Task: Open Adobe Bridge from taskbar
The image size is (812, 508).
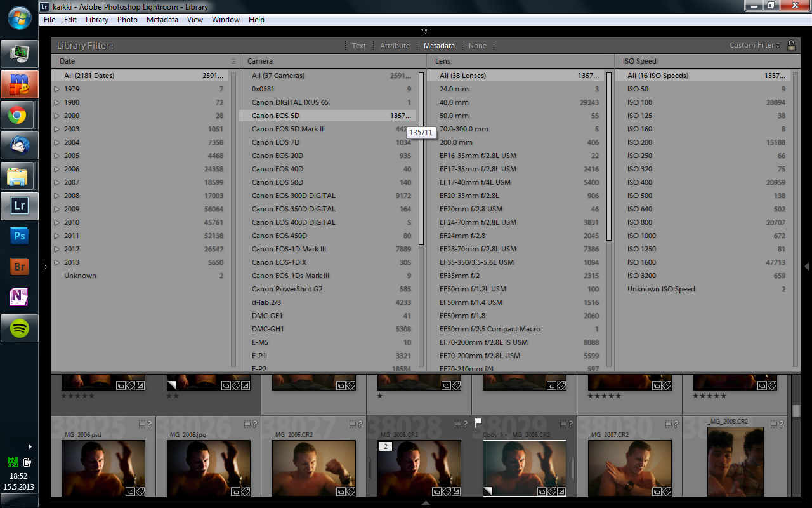Action: pyautogui.click(x=19, y=267)
